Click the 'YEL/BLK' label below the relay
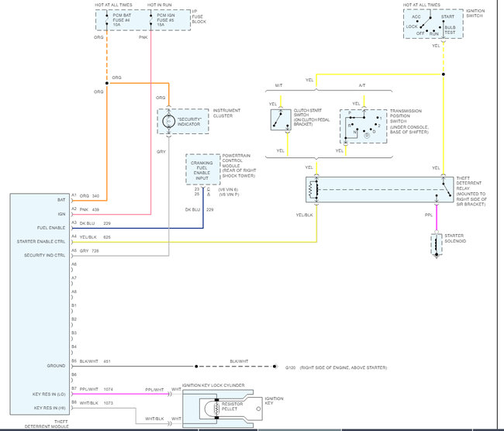This screenshot has width=504, height=431. pos(304,215)
